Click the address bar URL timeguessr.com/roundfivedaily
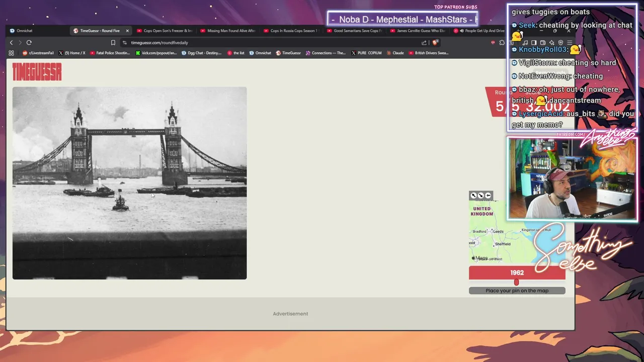This screenshot has width=644, height=362. (x=159, y=43)
